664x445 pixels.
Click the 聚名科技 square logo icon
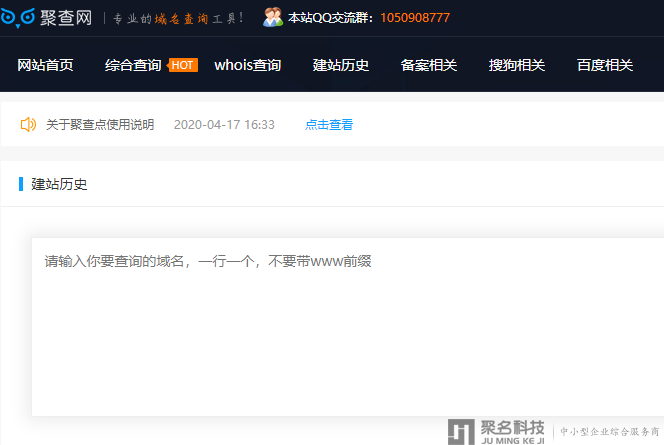[x=461, y=432]
